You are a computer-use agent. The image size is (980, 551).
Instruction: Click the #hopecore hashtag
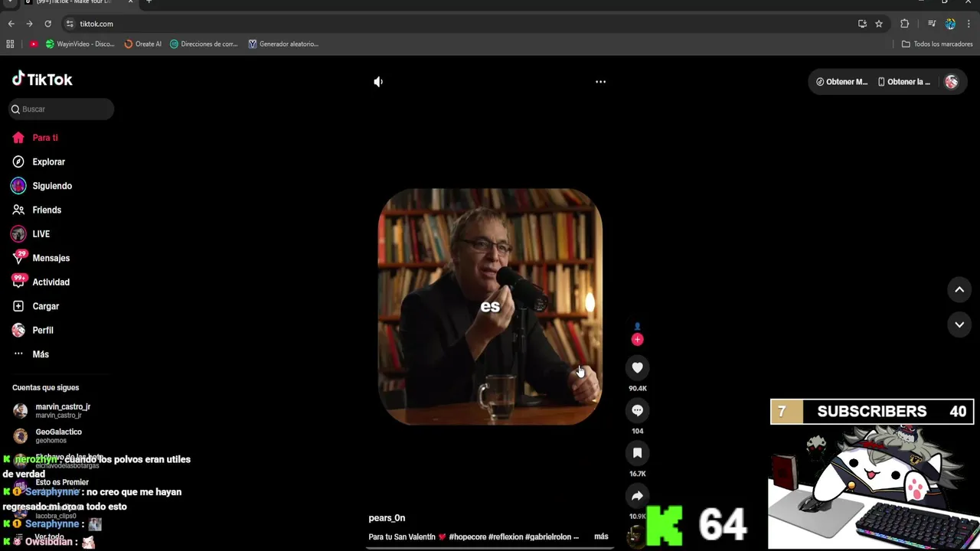click(x=468, y=537)
